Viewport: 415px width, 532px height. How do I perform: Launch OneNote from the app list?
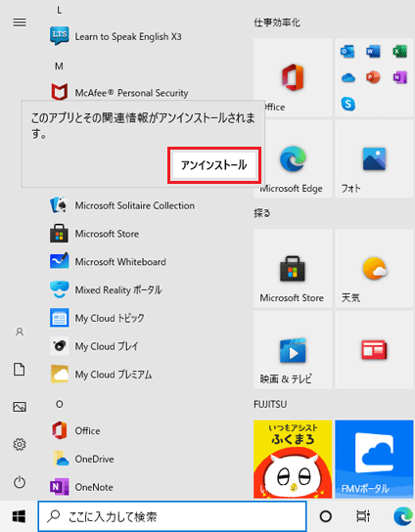(x=83, y=487)
